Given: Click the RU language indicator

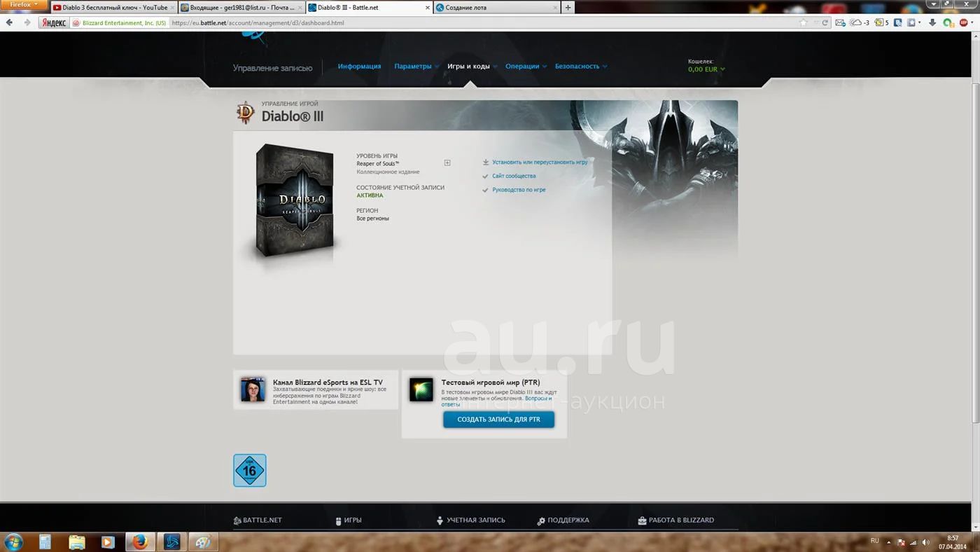Looking at the screenshot, I should coord(875,541).
